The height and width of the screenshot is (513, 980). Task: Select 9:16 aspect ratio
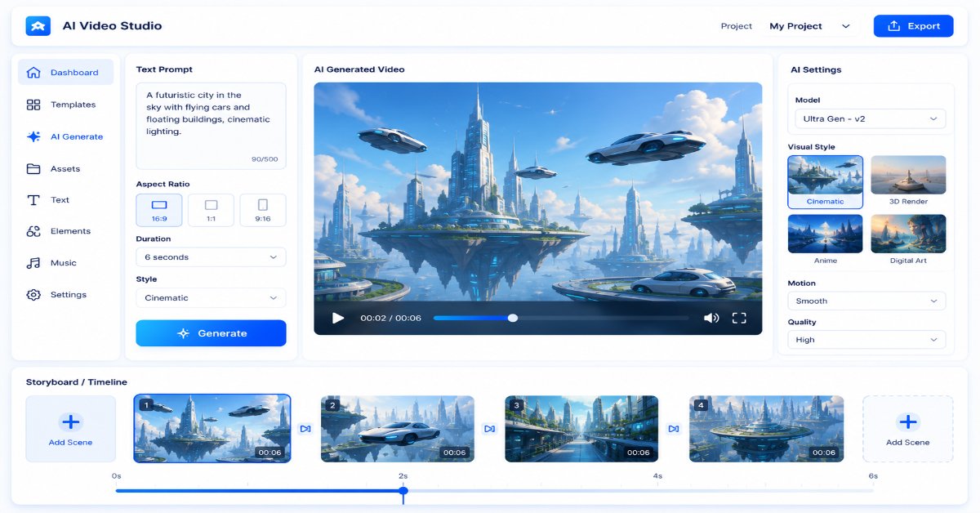(x=263, y=210)
